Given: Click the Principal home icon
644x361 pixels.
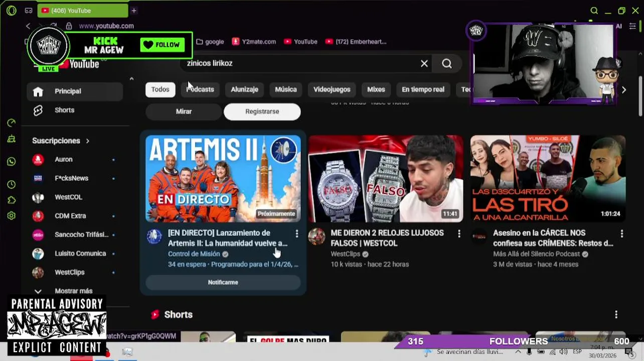Looking at the screenshot, I should tap(38, 91).
